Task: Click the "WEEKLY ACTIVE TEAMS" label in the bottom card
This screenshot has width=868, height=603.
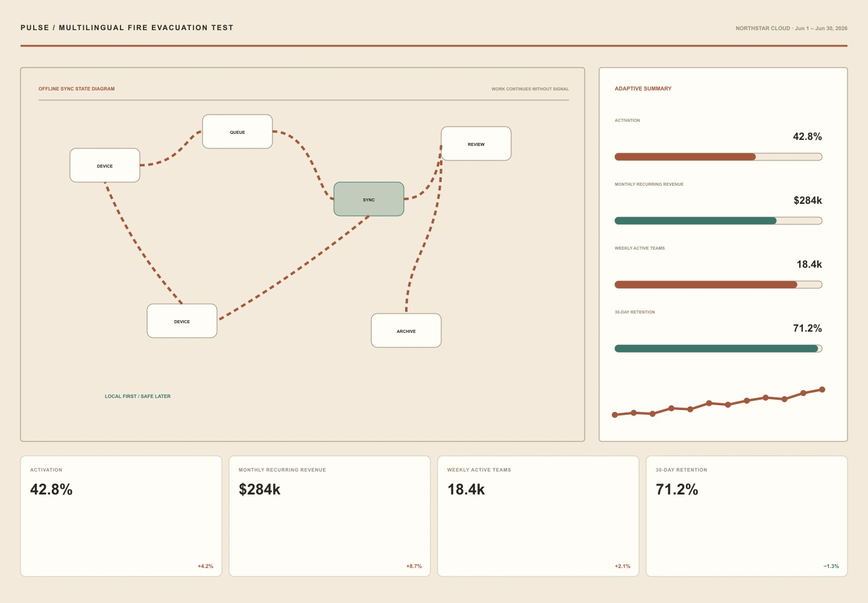Action: tap(479, 470)
